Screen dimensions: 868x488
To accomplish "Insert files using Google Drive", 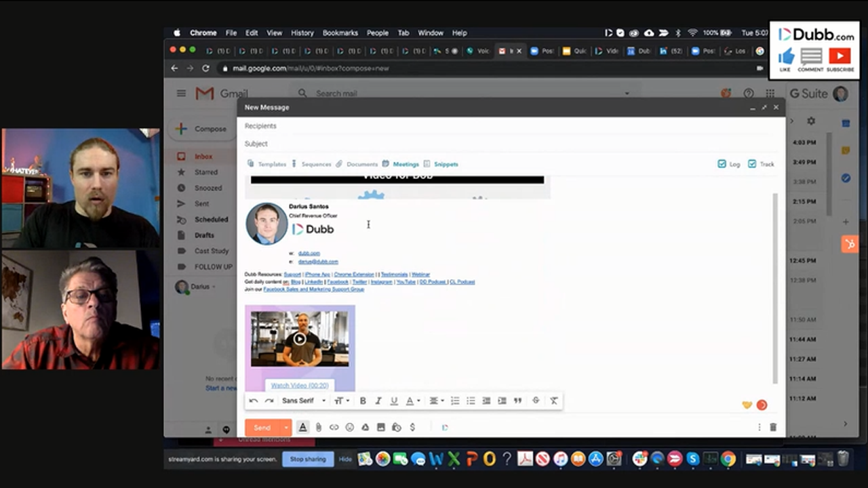I will pos(365,427).
